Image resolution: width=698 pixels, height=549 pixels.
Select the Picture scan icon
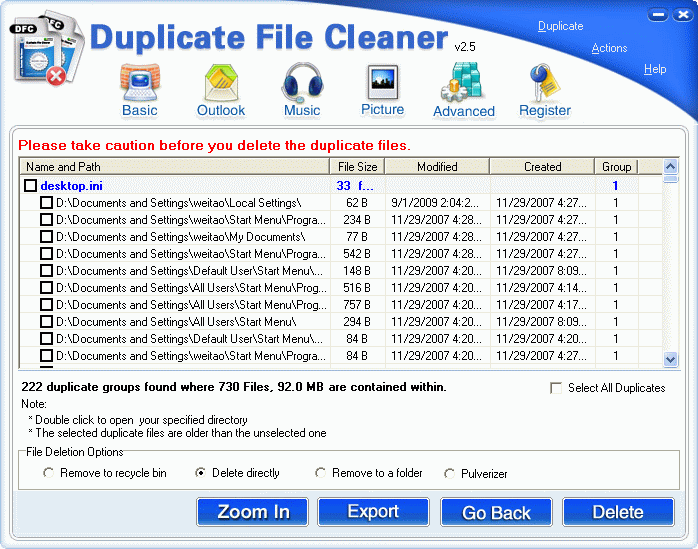(x=382, y=90)
